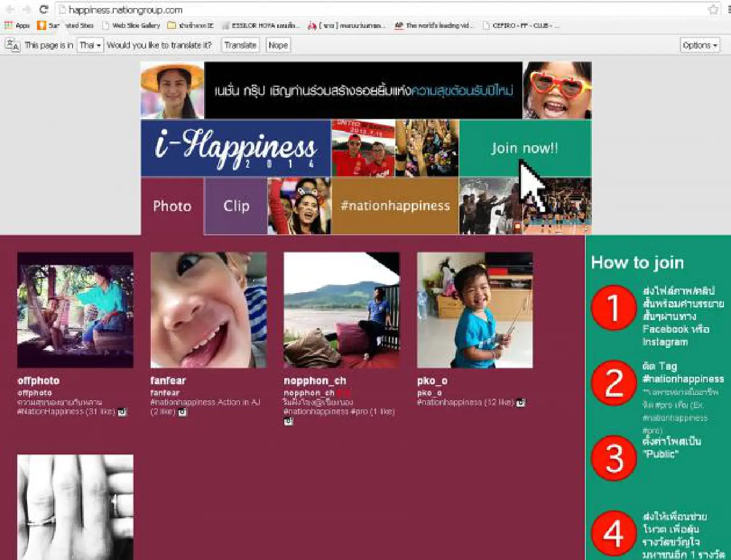Open fanfear's smiling child photo
This screenshot has height=560, width=731.
(209, 310)
